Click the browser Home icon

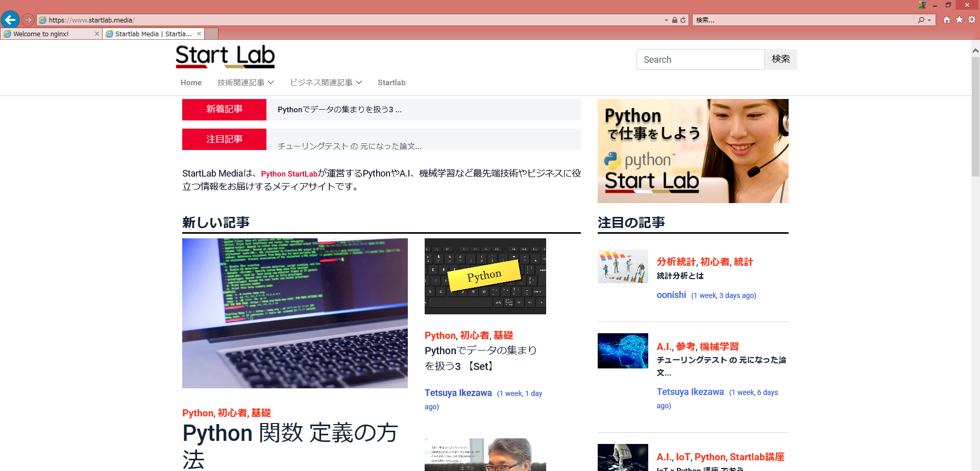click(x=947, y=20)
